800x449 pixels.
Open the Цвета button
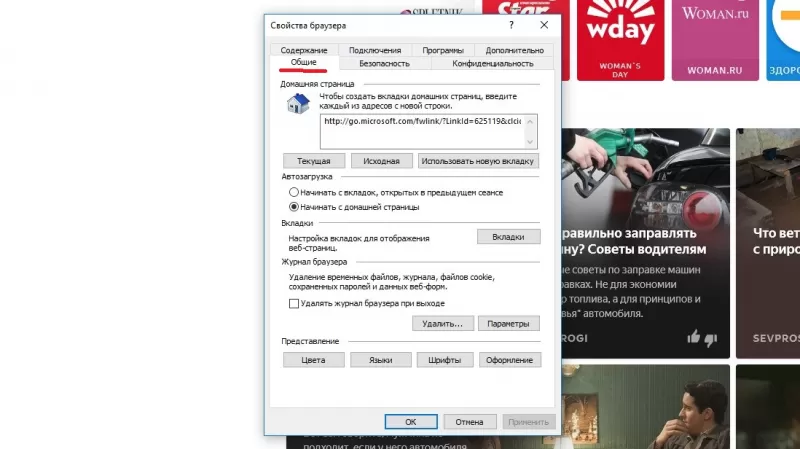click(314, 360)
